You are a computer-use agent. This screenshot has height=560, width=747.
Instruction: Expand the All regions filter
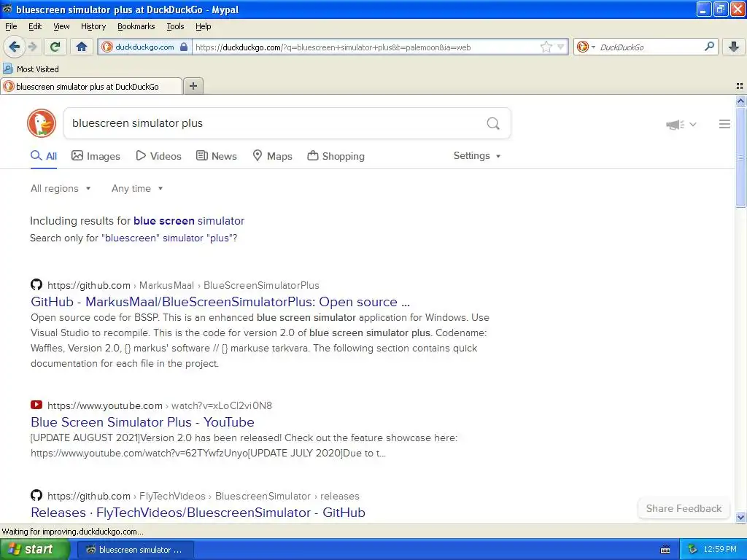pyautogui.click(x=61, y=189)
